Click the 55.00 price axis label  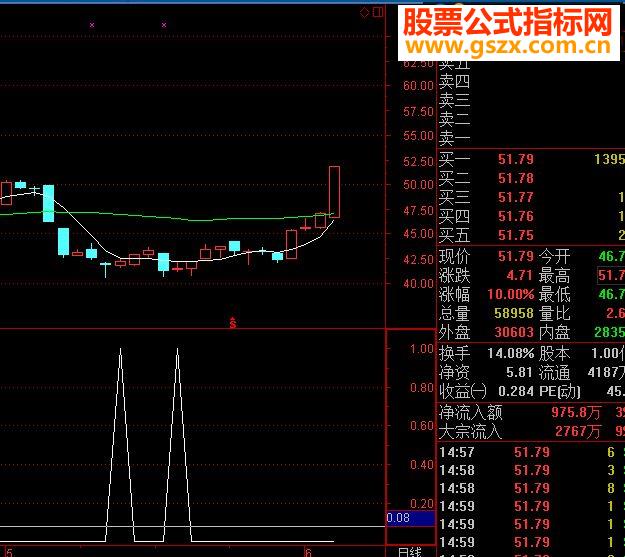pos(418,136)
